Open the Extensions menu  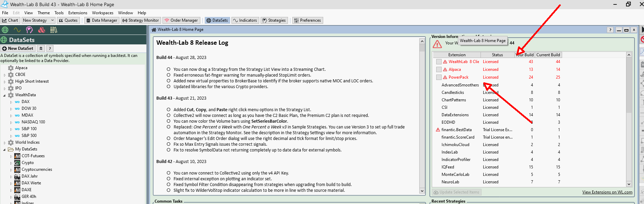coord(78,13)
